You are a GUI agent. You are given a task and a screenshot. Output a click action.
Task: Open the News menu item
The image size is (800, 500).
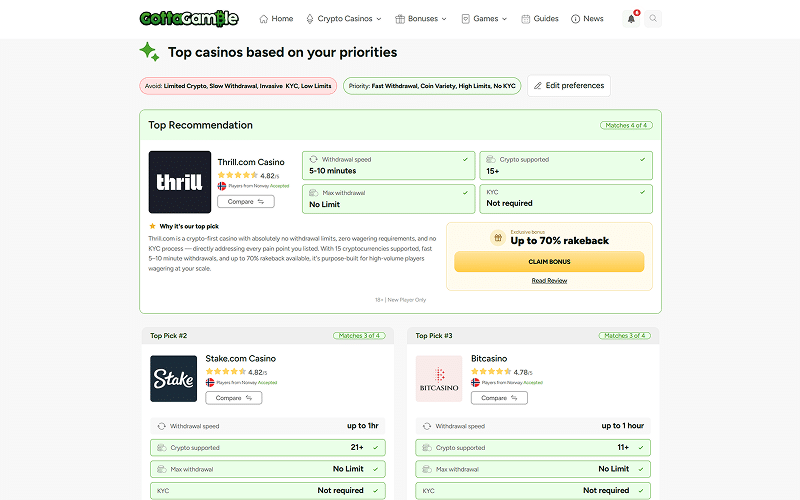tap(587, 19)
